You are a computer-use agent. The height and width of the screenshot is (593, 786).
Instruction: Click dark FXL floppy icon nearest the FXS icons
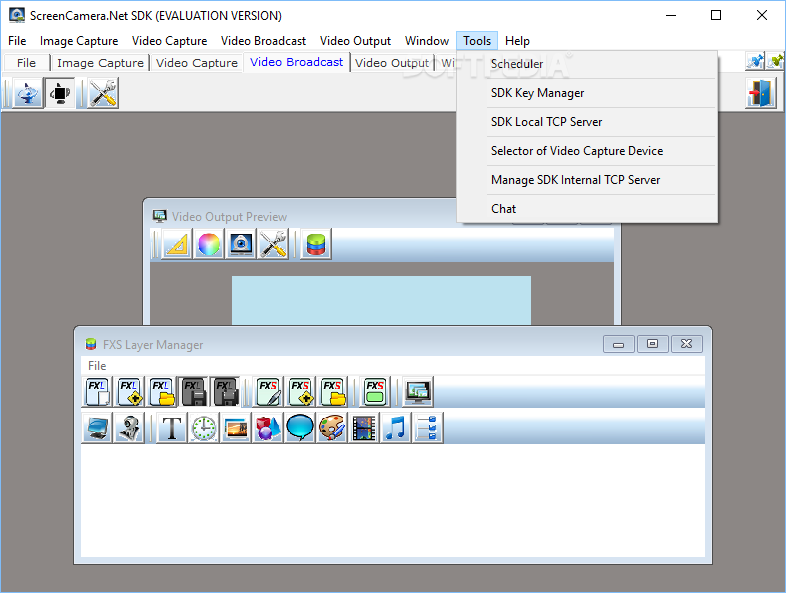[226, 392]
